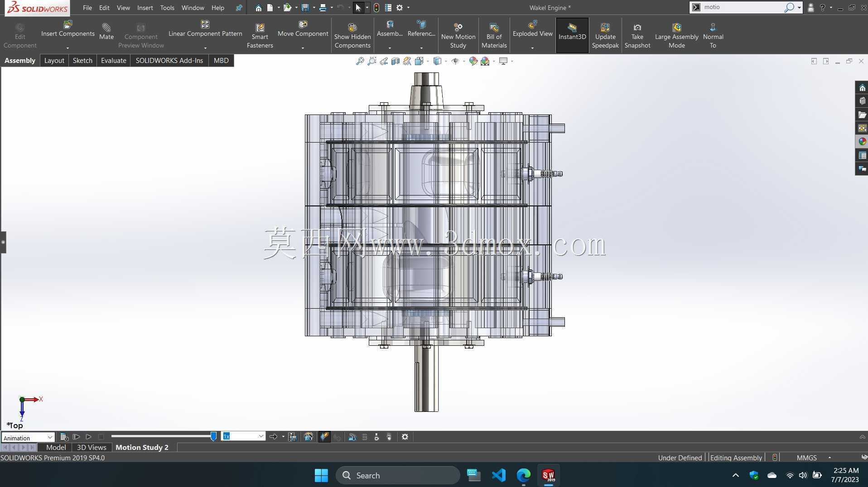The width and height of the screenshot is (868, 487).
Task: Start a New Motion Study
Action: (x=458, y=36)
